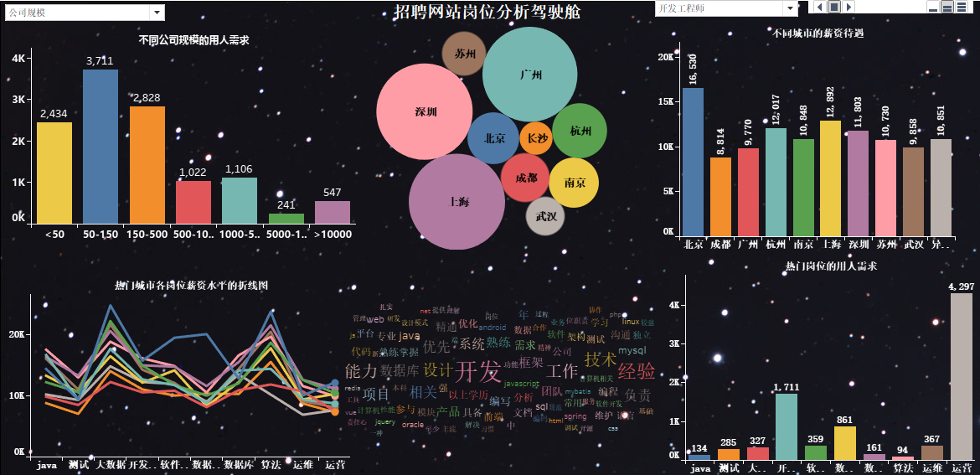Screen dimensions: 980x475
Task: Click the red bar labeled 1,022
Action: point(193,203)
